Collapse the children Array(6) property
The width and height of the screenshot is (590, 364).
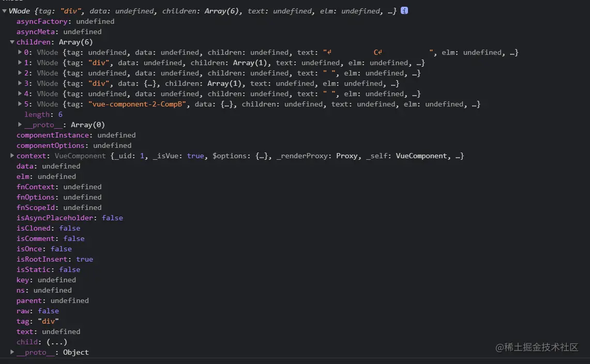tap(12, 42)
